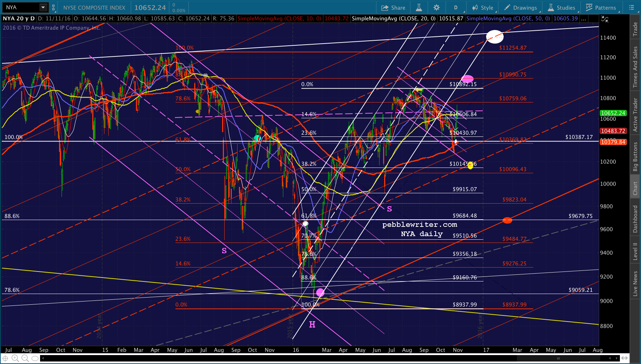
Task: Open the Active Trader side tab
Action: click(x=635, y=115)
